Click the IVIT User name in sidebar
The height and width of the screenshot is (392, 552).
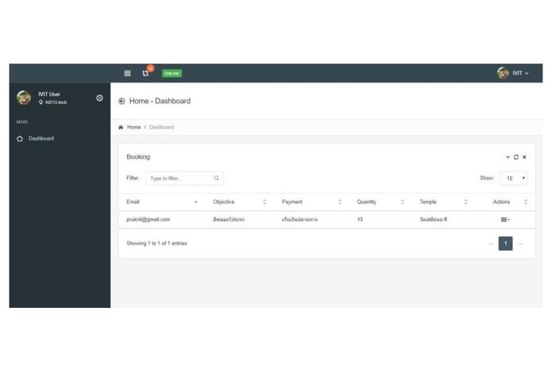pos(49,94)
